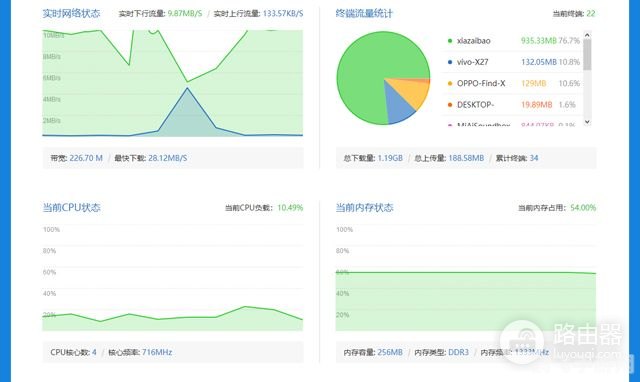Click the current terminal count 22
Viewport: 640px width, 382px height.
click(591, 13)
